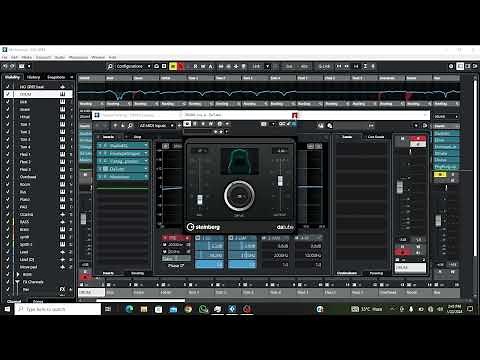
Task: Toggle the yellow M mute-all indicator
Action: pyautogui.click(x=173, y=66)
